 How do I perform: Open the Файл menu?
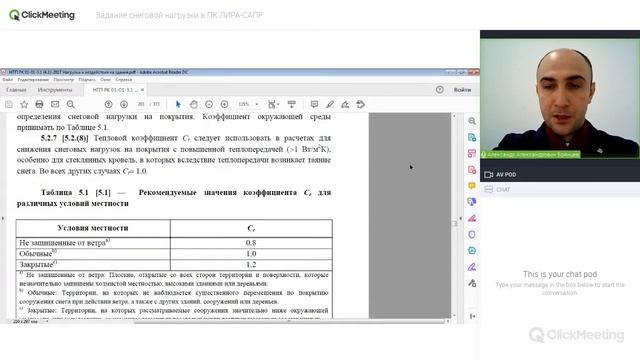pos(8,80)
